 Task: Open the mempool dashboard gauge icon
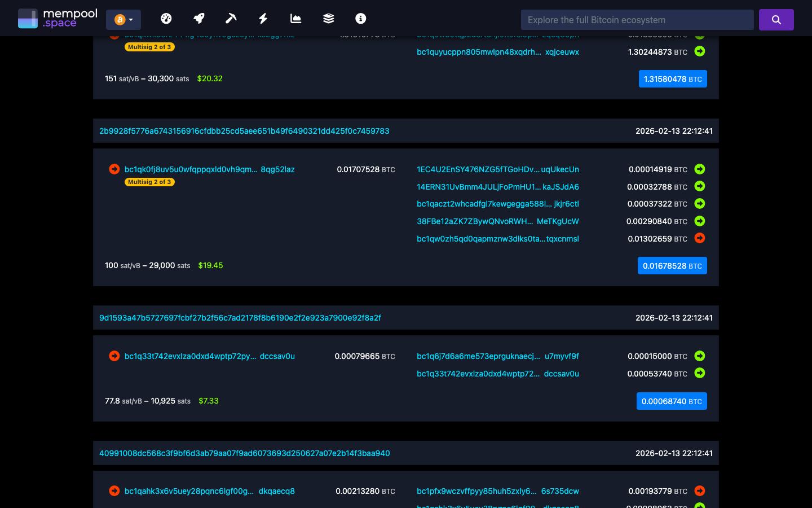(166, 18)
